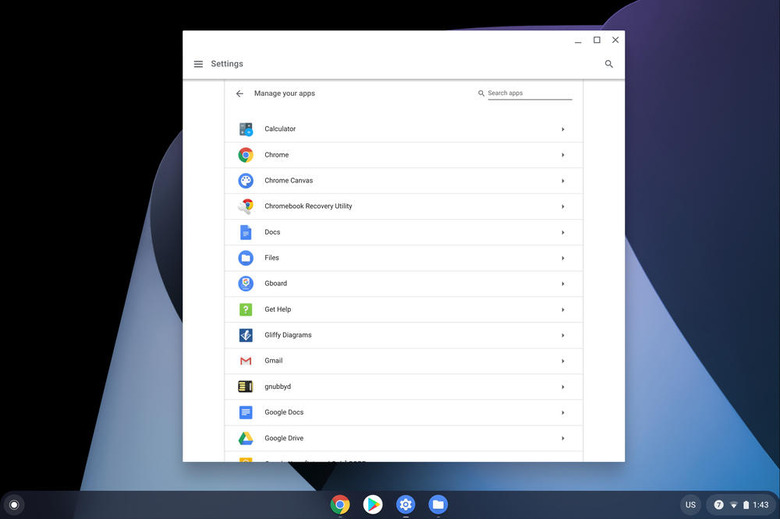Expand the Google Drive details arrow

pyautogui.click(x=563, y=438)
